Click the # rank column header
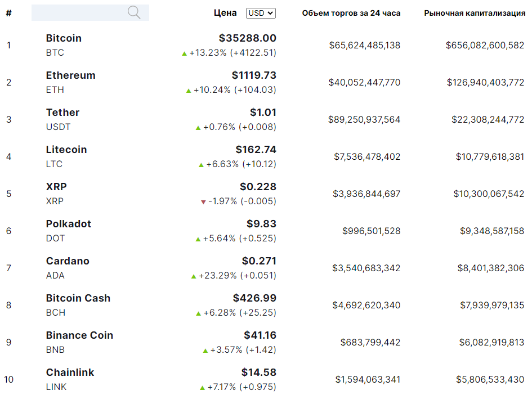 tap(8, 13)
